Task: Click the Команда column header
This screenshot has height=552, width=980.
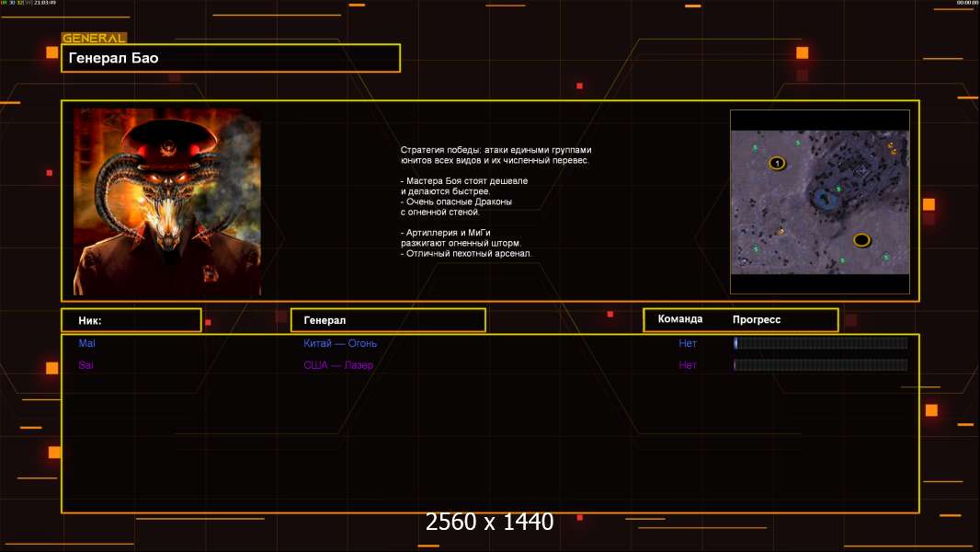Action: point(680,319)
